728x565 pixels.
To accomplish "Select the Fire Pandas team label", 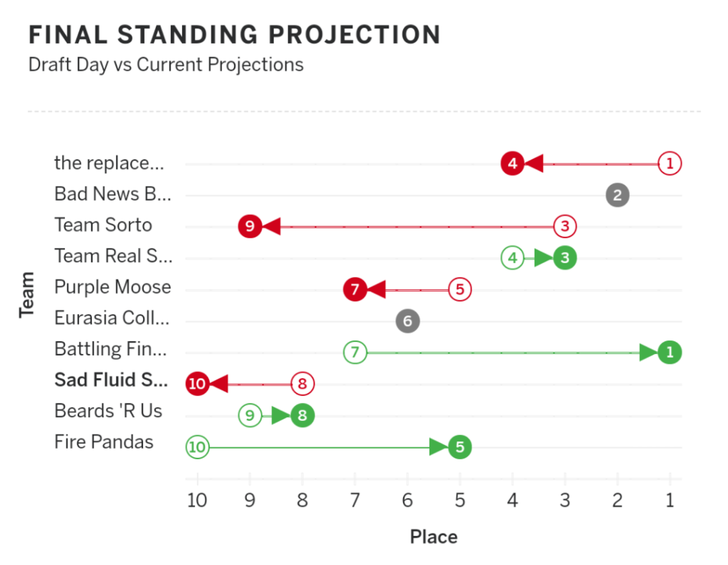I will [104, 442].
